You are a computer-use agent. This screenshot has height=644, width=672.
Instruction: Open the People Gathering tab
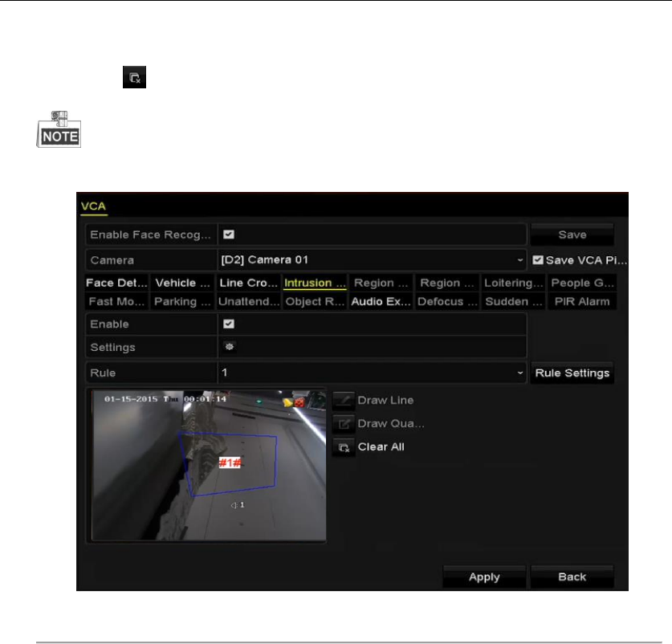[582, 283]
